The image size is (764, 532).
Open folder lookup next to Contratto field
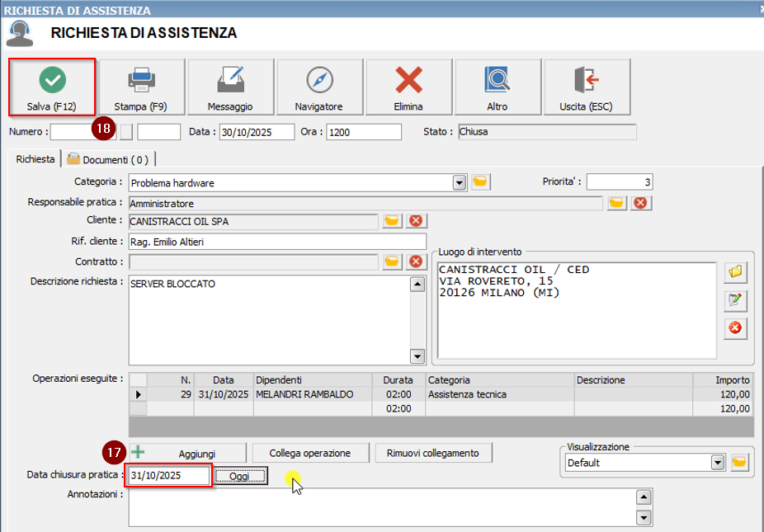click(392, 261)
